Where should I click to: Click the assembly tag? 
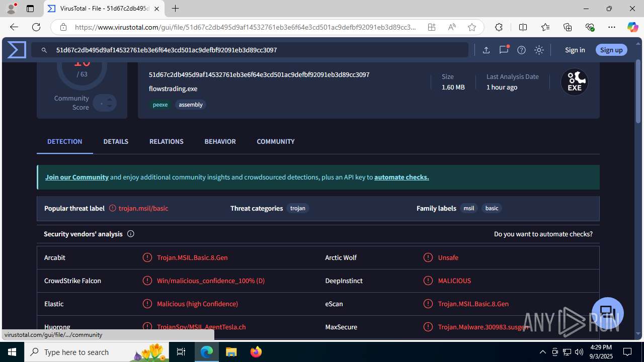[x=191, y=105]
